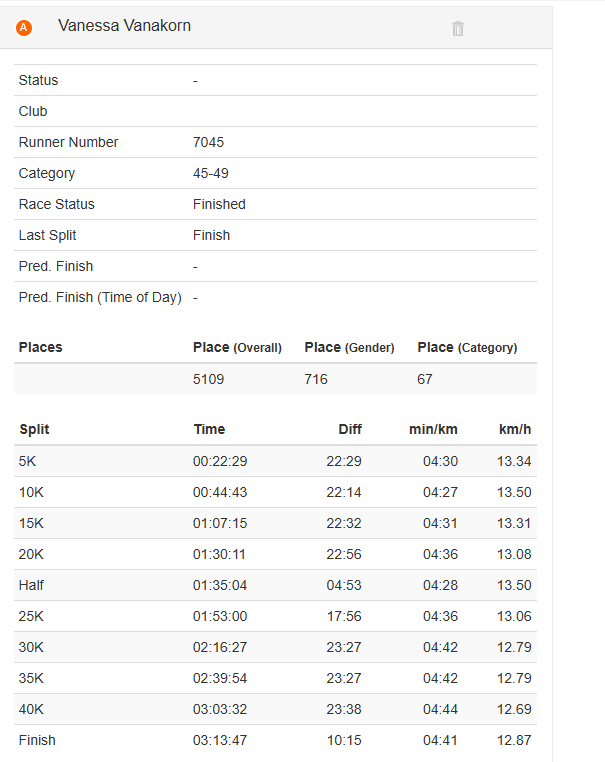Click the Split column header
Image resolution: width=605 pixels, height=762 pixels.
click(34, 429)
